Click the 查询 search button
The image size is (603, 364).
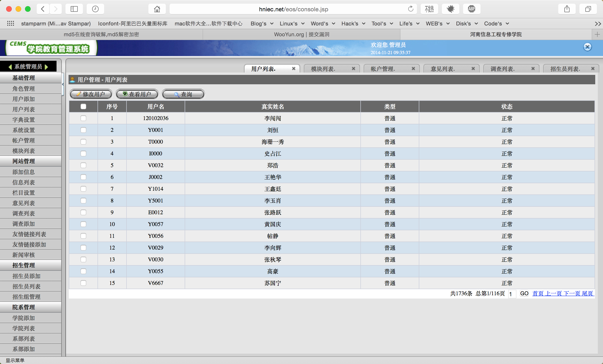pyautogui.click(x=183, y=94)
